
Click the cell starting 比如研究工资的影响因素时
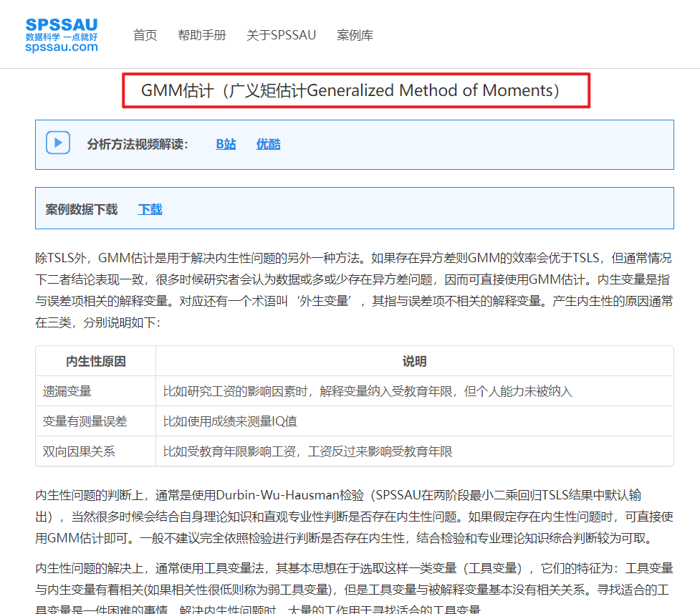click(414, 391)
